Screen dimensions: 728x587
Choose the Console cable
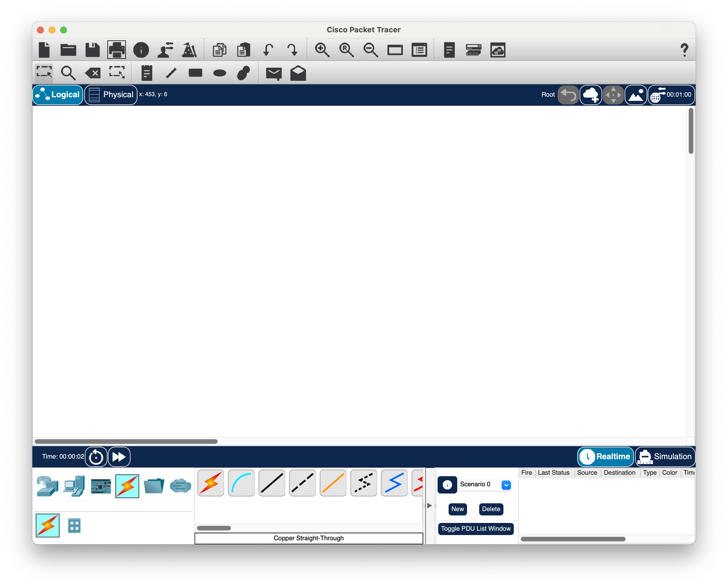241,483
